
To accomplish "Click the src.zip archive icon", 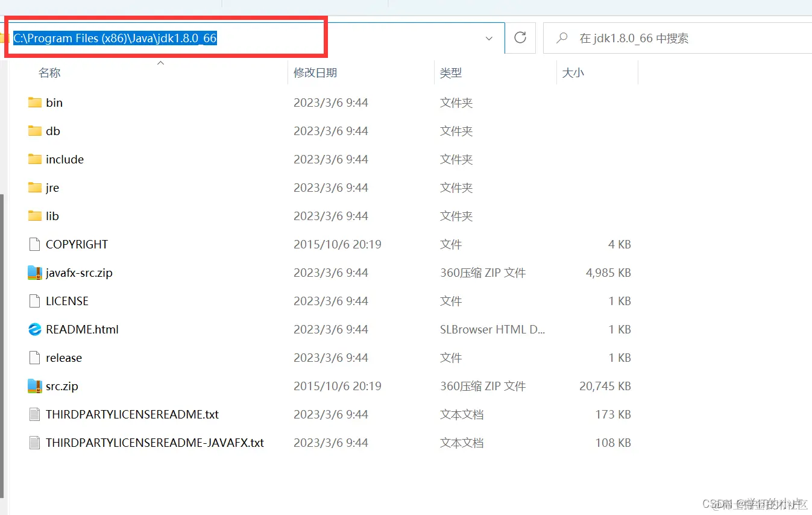I will (35, 386).
